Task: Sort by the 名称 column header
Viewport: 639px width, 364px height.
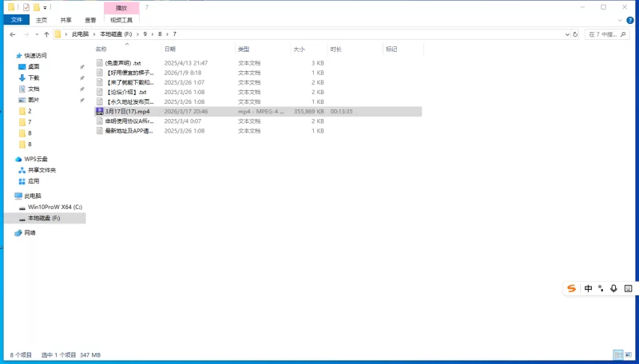Action: 101,49
